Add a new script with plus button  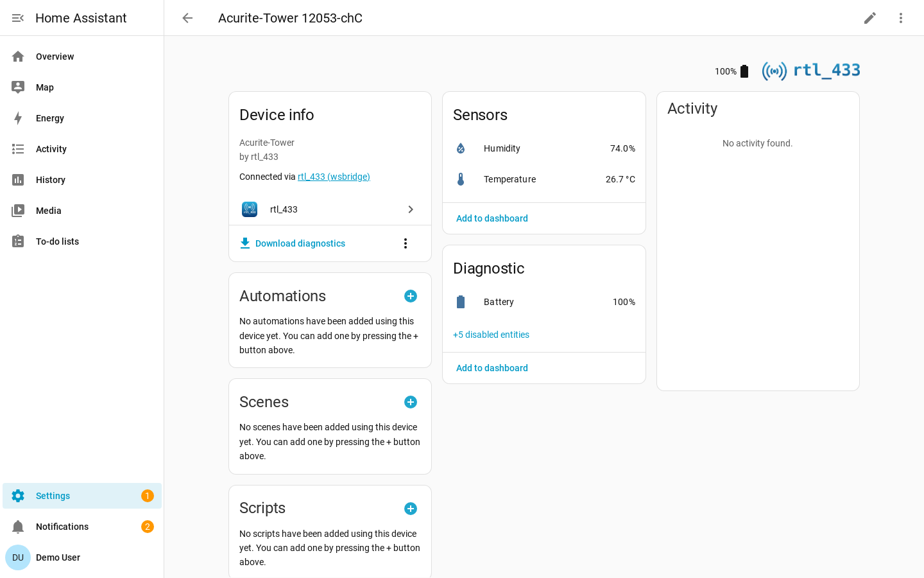point(411,509)
